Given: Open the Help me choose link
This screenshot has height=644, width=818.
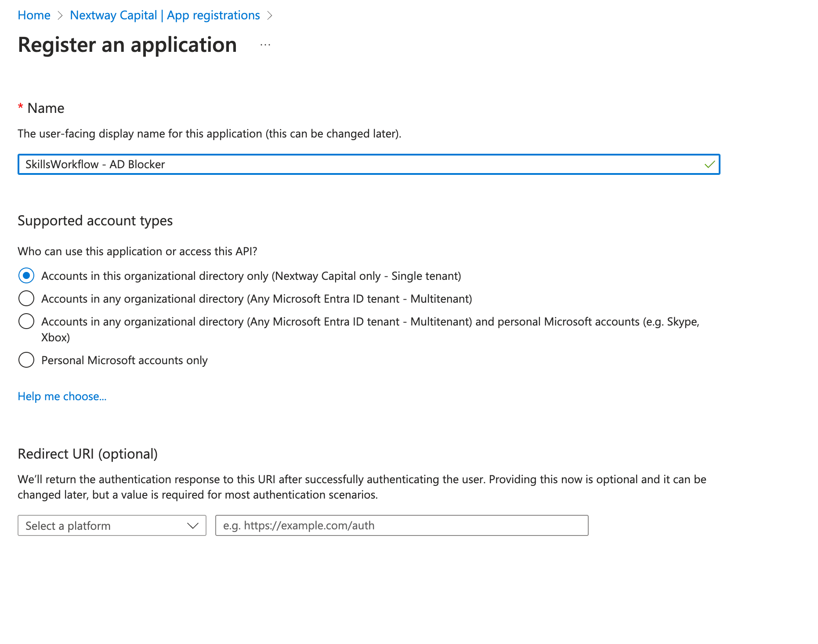Looking at the screenshot, I should (62, 396).
